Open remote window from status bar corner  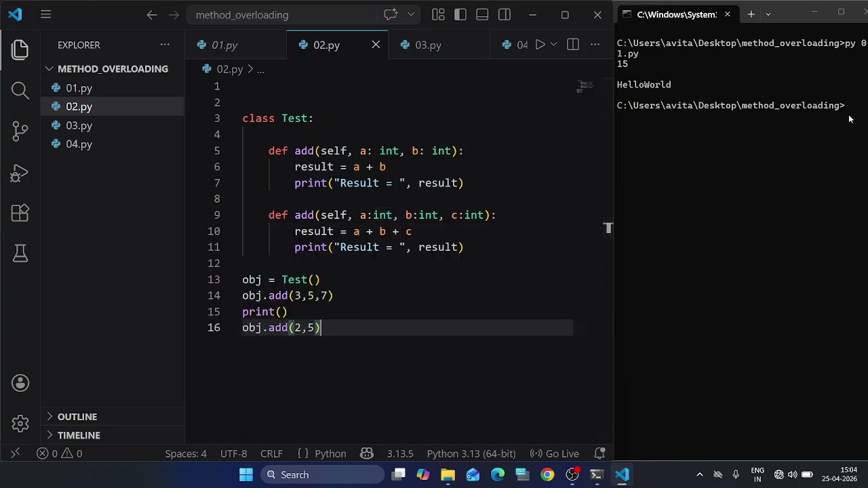pos(15,453)
